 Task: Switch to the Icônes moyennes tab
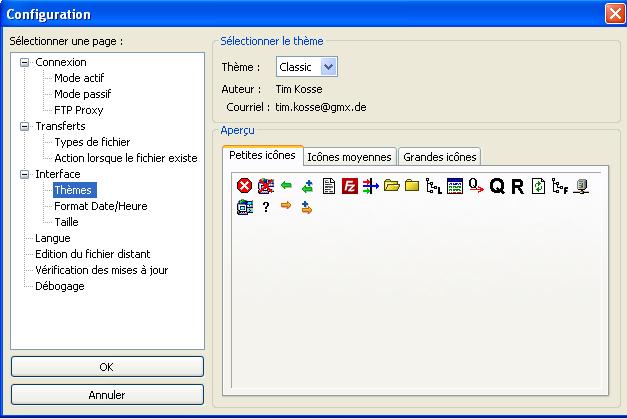[350, 156]
